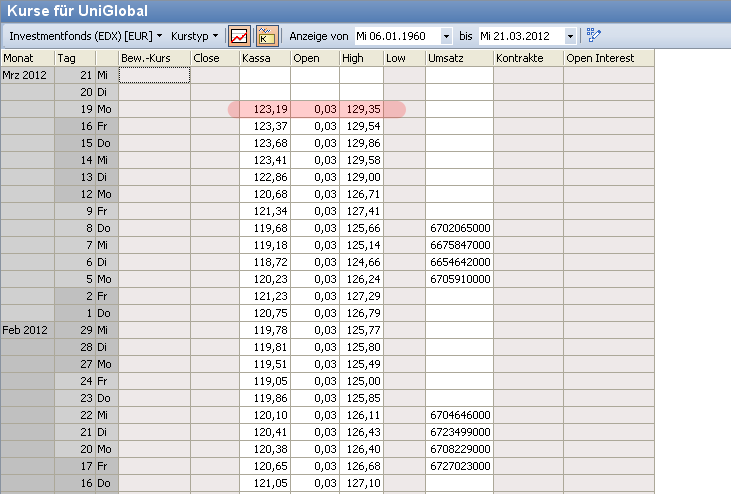
Task: Select Umsatz cell 6727023000
Action: click(x=457, y=466)
